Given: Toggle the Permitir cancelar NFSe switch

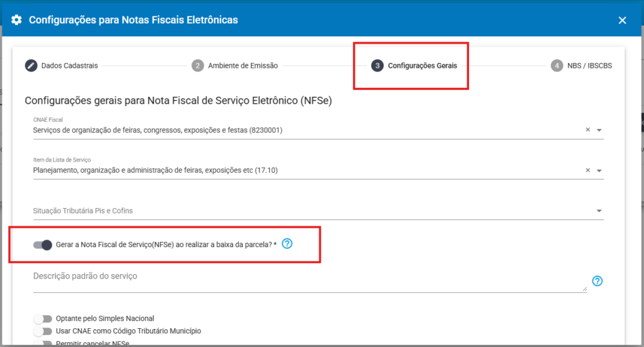Looking at the screenshot, I should [x=43, y=343].
